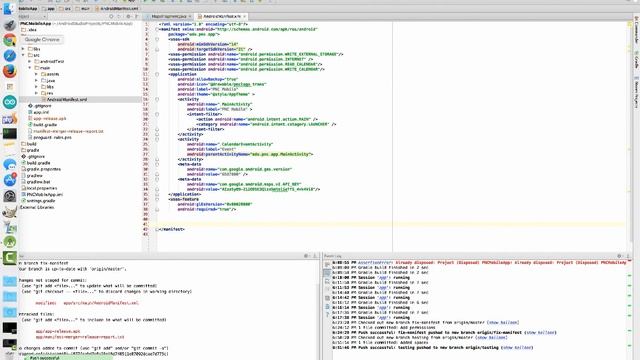Click show balloon link for fix-manifest checkout

pyautogui.click(x=504, y=322)
